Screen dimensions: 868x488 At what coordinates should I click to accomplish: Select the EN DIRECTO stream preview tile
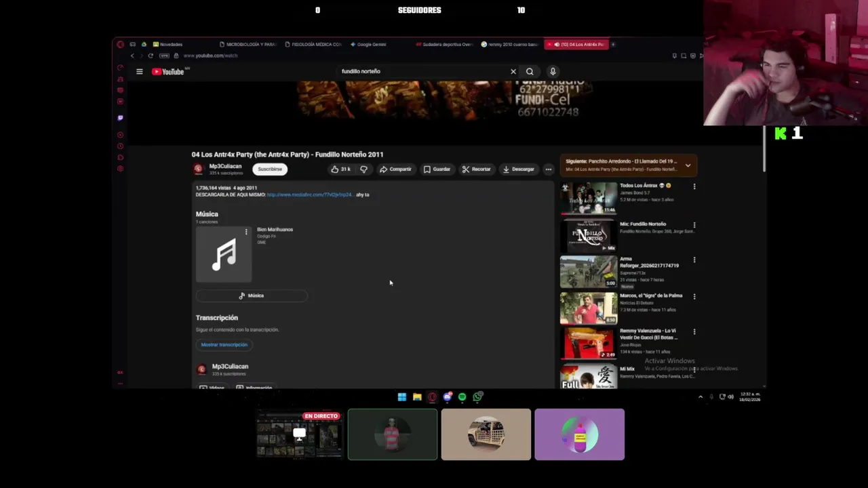point(299,434)
